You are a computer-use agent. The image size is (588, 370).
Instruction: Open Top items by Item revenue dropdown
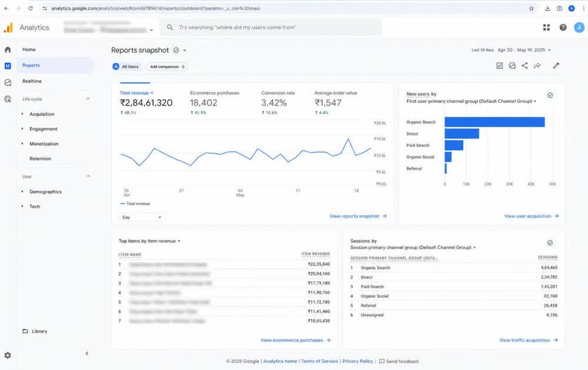(149, 241)
